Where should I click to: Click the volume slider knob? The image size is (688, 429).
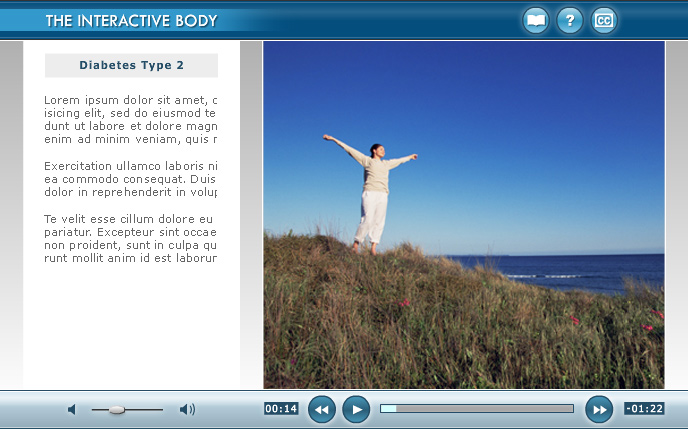tap(117, 410)
